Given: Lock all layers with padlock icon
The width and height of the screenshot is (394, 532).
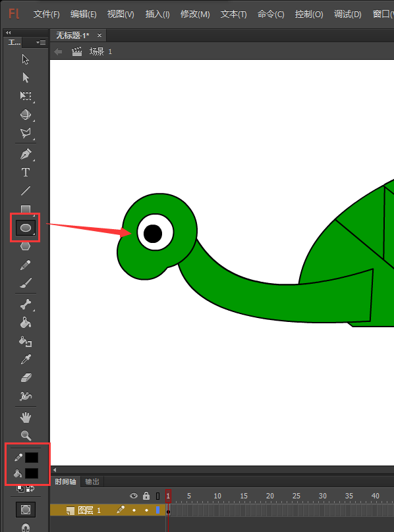Looking at the screenshot, I should [x=146, y=496].
